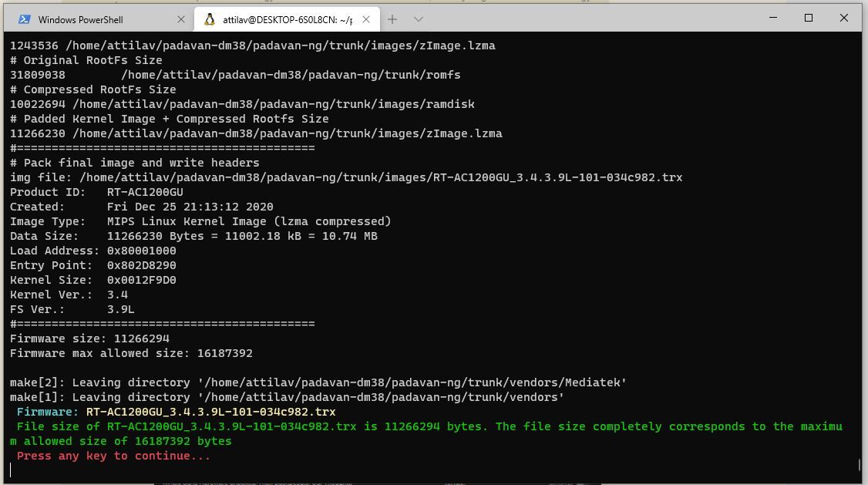Click 'Firmware max allowed size: 16187392' line

pyautogui.click(x=131, y=353)
